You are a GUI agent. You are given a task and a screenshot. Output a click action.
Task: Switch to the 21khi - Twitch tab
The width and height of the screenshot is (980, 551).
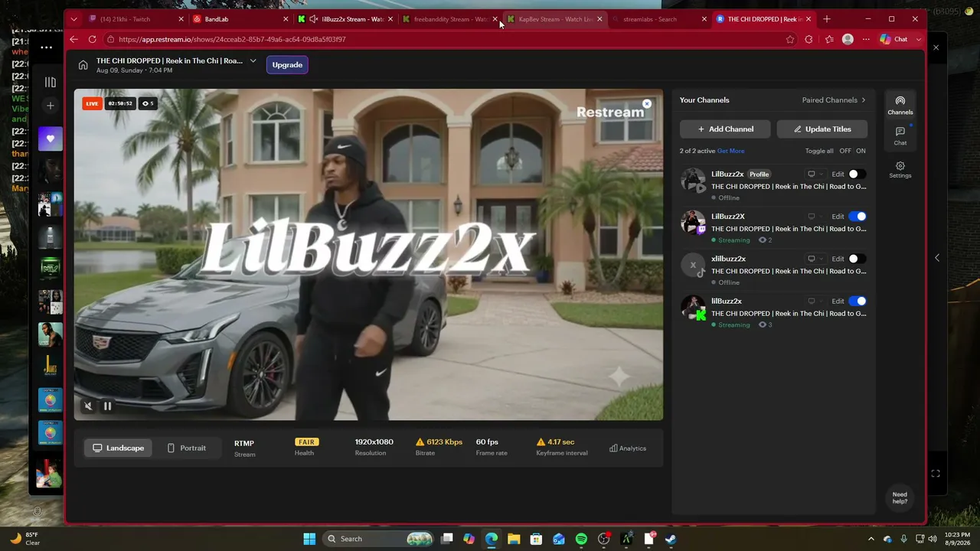(x=136, y=19)
